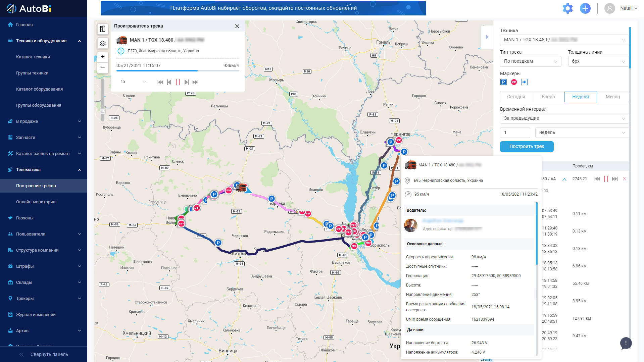This screenshot has height=362, width=644.
Task: Open the help chat bubble icon
Action: click(626, 343)
